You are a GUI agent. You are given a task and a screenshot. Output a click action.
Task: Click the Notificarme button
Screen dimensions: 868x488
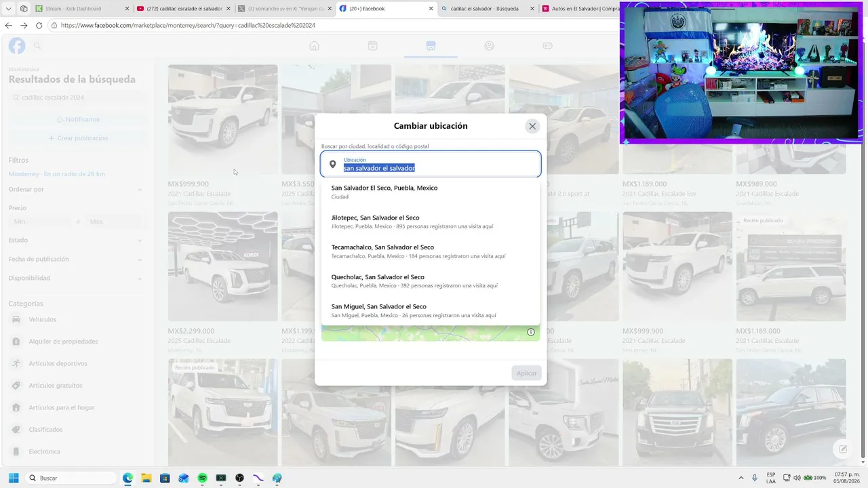click(x=78, y=119)
